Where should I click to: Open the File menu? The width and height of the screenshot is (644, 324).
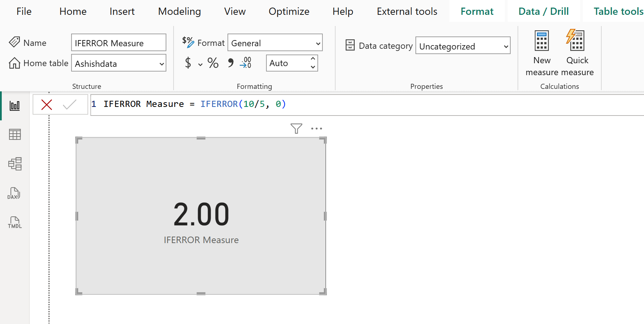click(x=24, y=12)
